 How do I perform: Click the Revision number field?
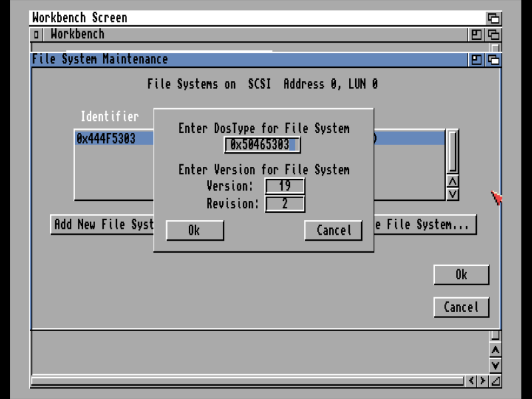click(x=285, y=203)
